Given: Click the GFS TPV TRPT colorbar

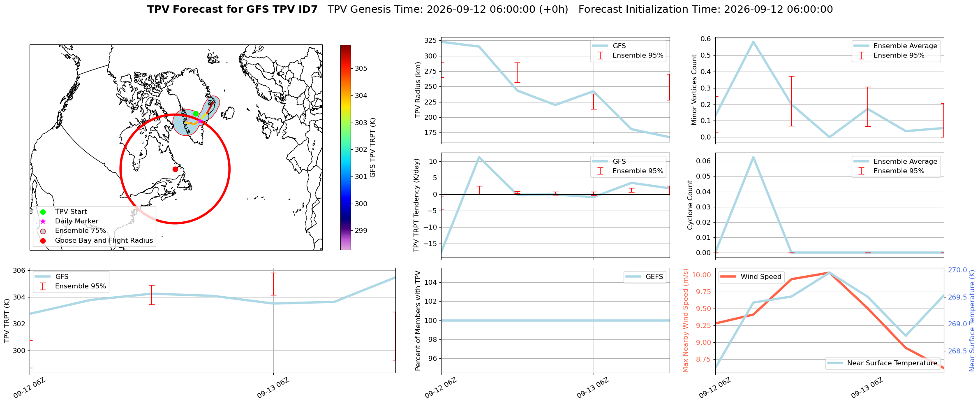Looking at the screenshot, I should [346, 147].
